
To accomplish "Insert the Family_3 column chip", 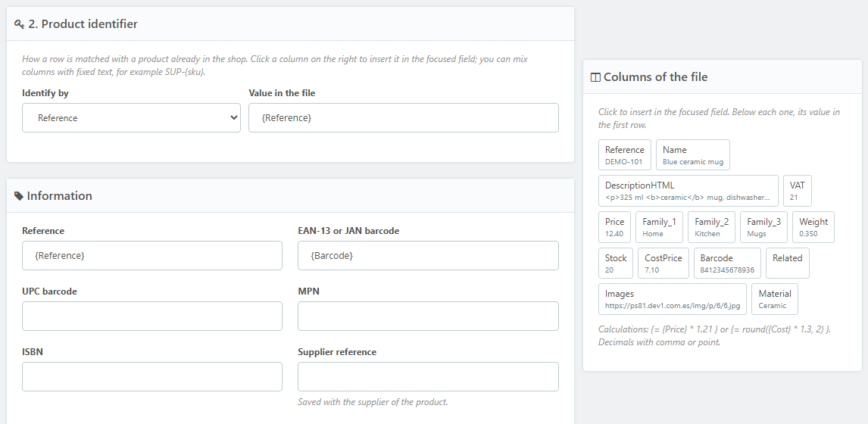I will 763,227.
